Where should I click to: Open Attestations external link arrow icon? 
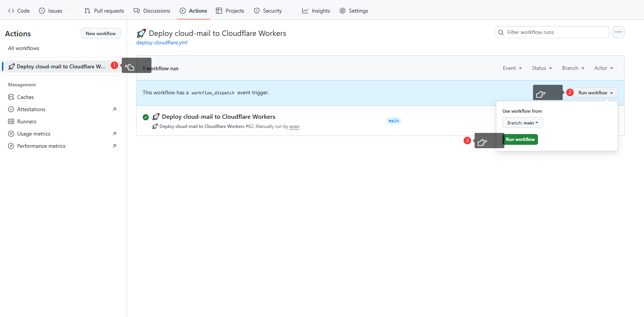[114, 109]
